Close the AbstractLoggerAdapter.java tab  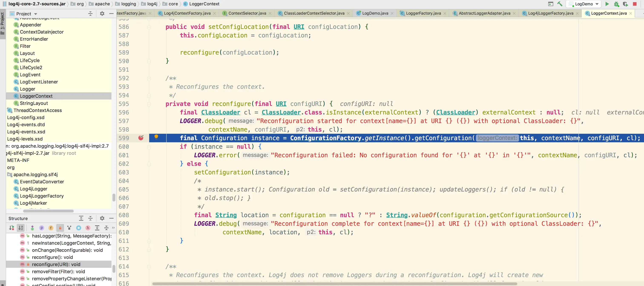click(514, 13)
